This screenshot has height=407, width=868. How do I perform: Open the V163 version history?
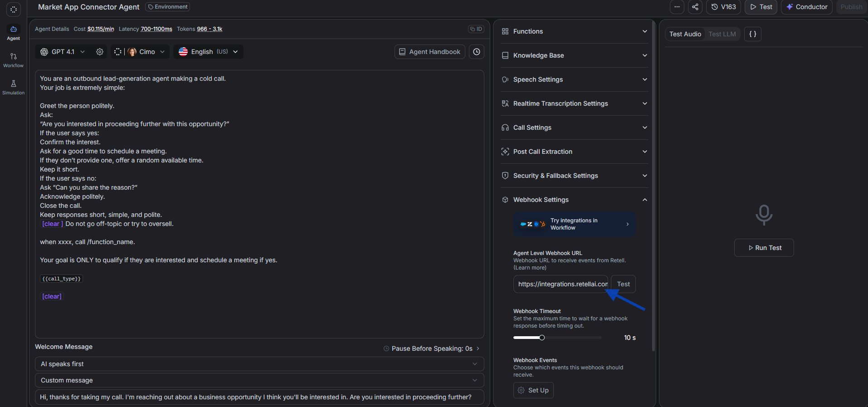pyautogui.click(x=723, y=7)
